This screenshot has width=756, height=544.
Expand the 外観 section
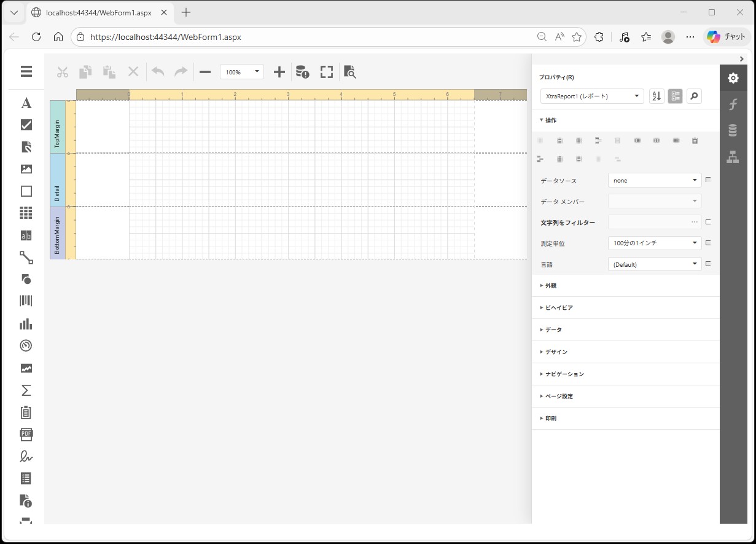551,286
